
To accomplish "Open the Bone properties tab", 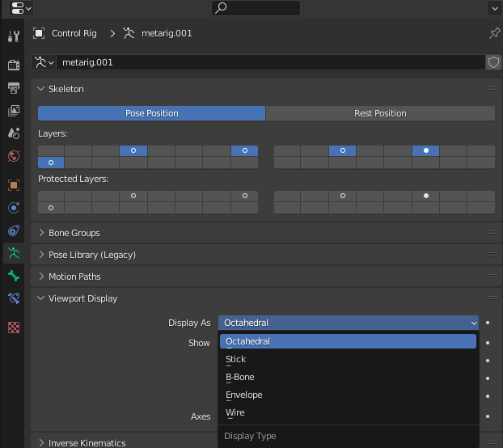I will (14, 276).
